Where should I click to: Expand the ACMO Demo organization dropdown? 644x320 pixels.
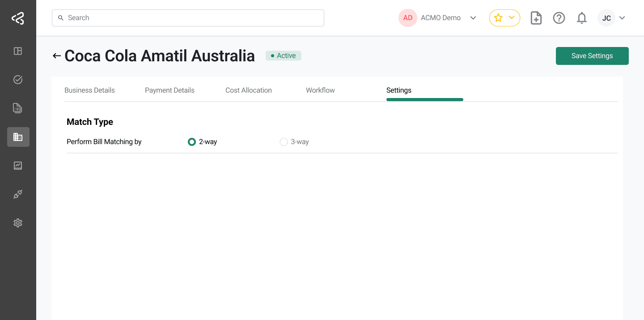pyautogui.click(x=473, y=18)
